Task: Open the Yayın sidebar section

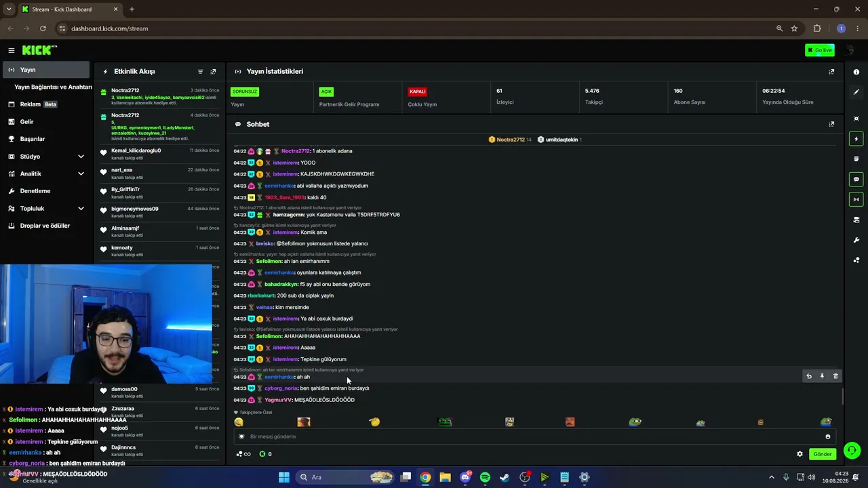Action: [x=45, y=70]
